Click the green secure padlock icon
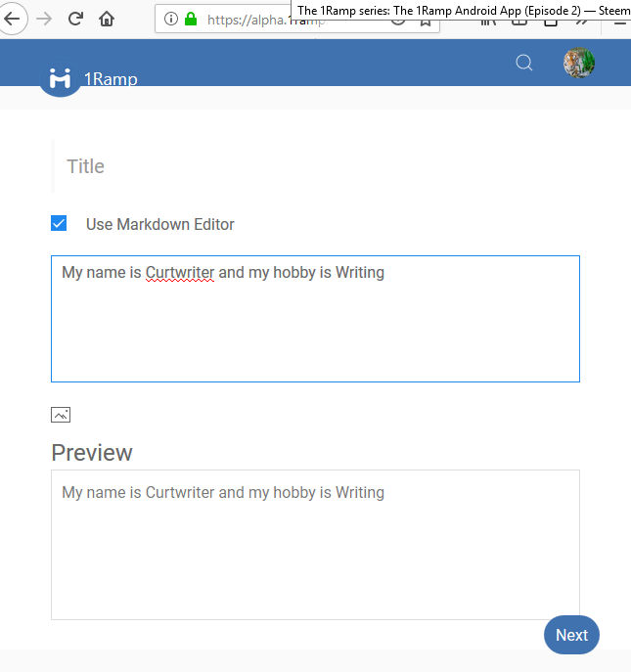Viewport: 631px width, 672px height. click(x=191, y=19)
